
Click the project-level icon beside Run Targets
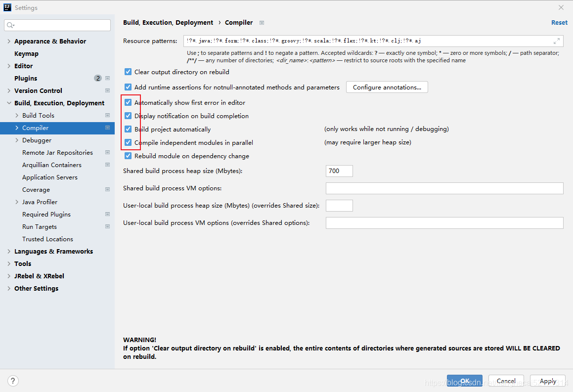[107, 226]
